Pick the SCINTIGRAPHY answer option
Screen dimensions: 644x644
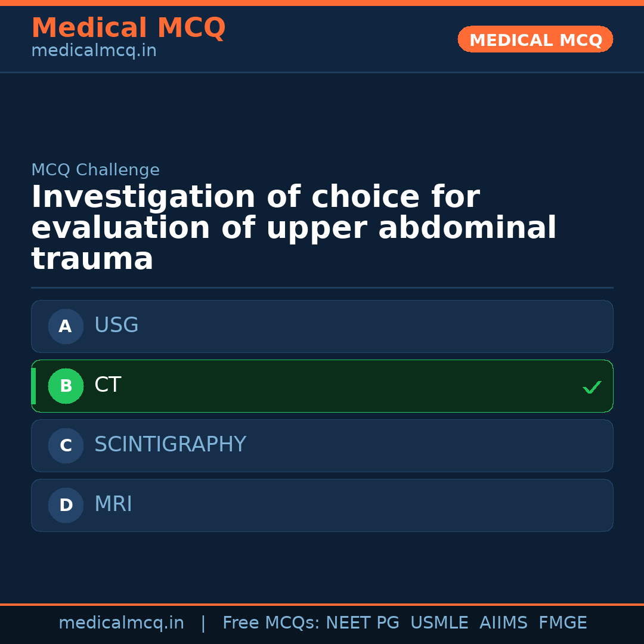click(322, 445)
